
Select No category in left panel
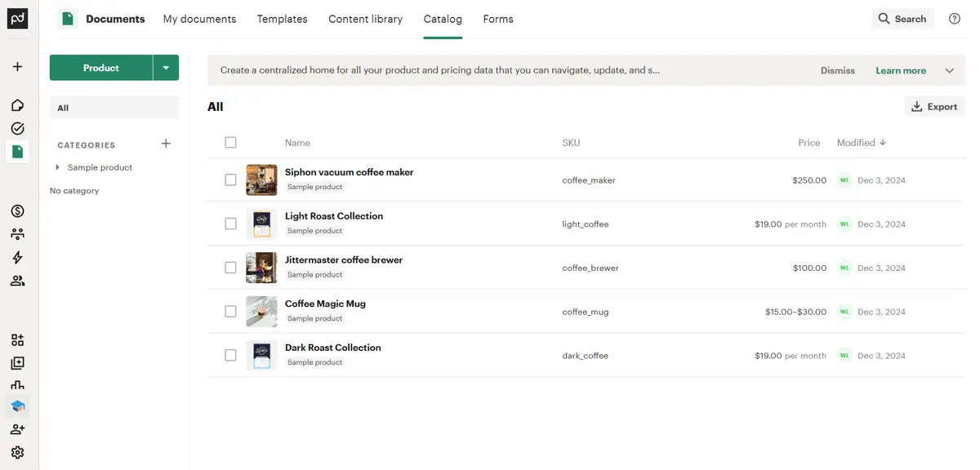[x=74, y=191]
